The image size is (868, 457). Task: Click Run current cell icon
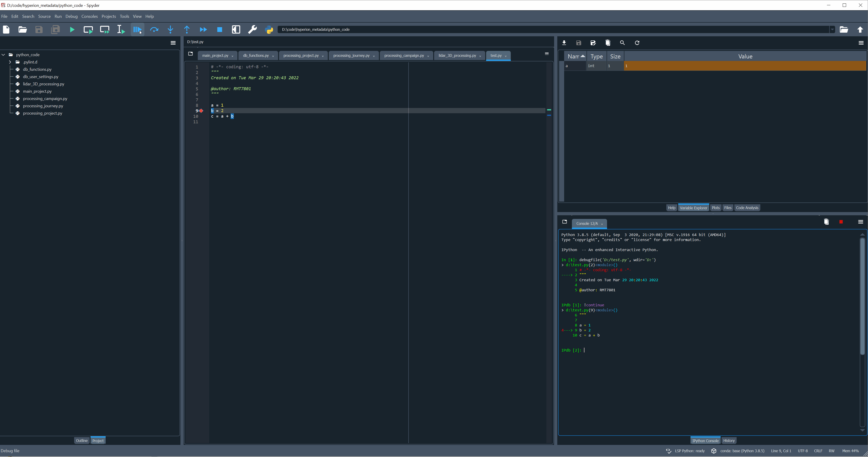(88, 30)
